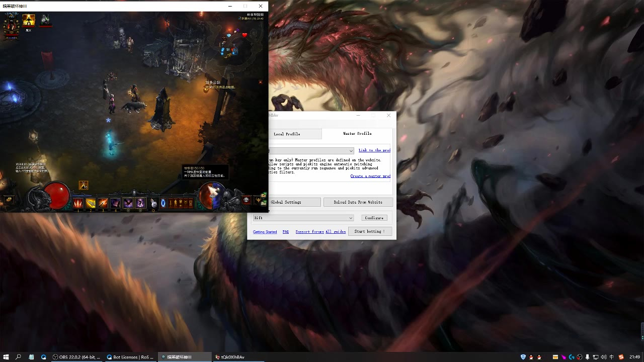Click the Start botting button
This screenshot has width=644, height=362.
[370, 231]
